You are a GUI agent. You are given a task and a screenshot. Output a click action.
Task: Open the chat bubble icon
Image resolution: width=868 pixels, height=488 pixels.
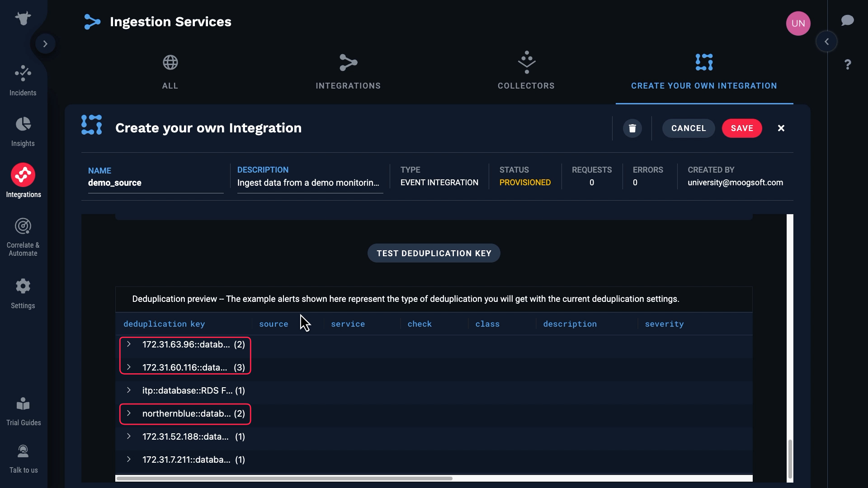click(x=847, y=20)
